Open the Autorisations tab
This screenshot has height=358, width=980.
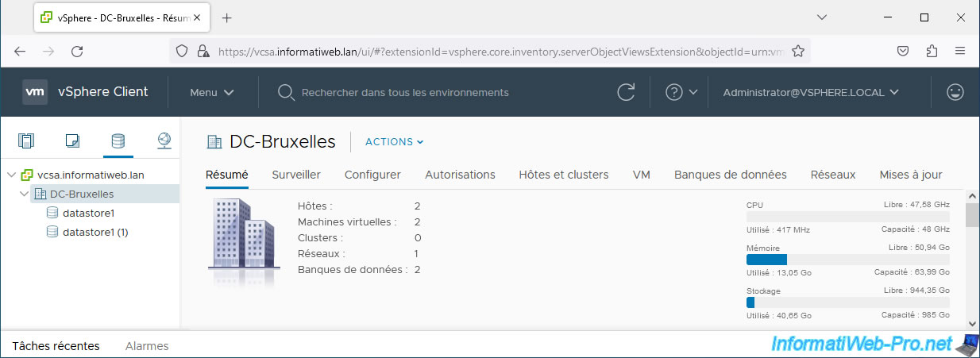(x=460, y=175)
